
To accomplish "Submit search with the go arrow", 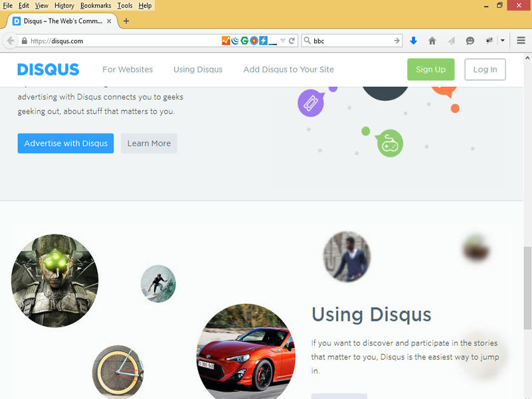I will 397,40.
